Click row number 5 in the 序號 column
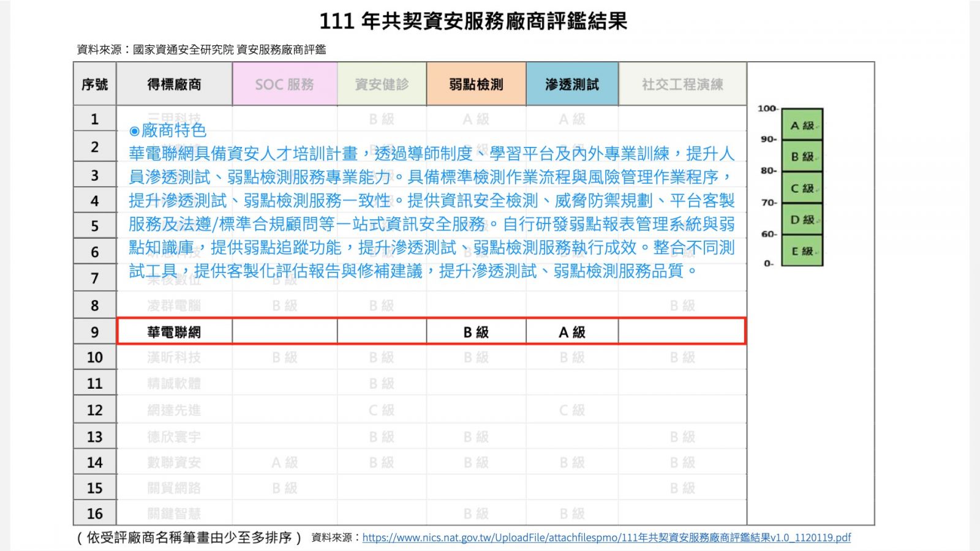 95,226
